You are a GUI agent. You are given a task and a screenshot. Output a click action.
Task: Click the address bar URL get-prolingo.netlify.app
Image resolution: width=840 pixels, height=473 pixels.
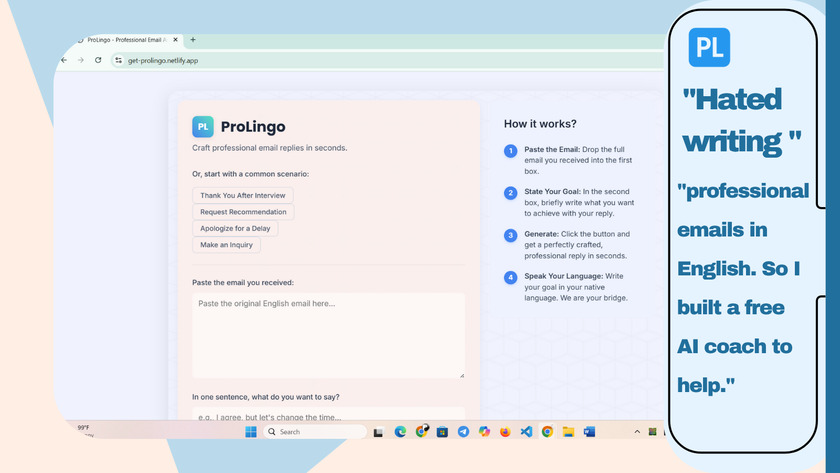point(163,61)
